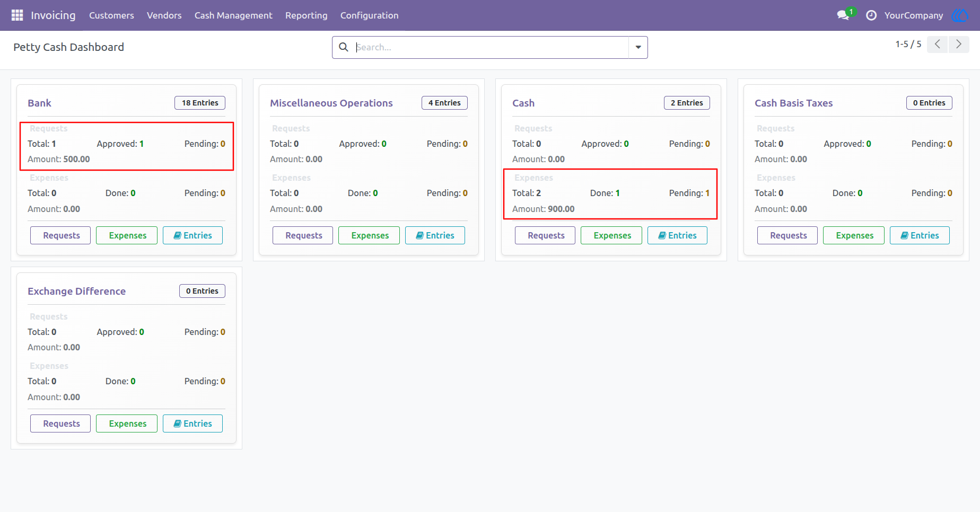980x512 pixels.
Task: Go to previous page arrow
Action: [938, 45]
